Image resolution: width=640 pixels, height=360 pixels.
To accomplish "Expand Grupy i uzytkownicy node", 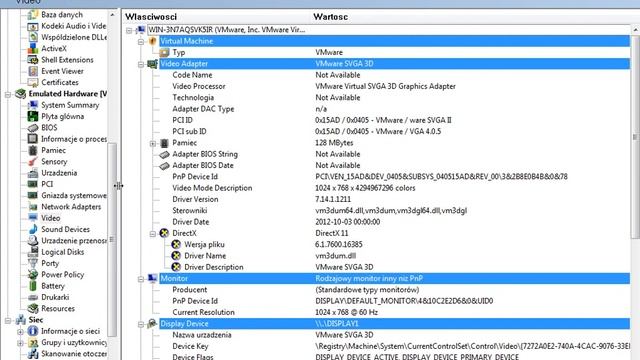I will pyautogui.click(x=20, y=343).
